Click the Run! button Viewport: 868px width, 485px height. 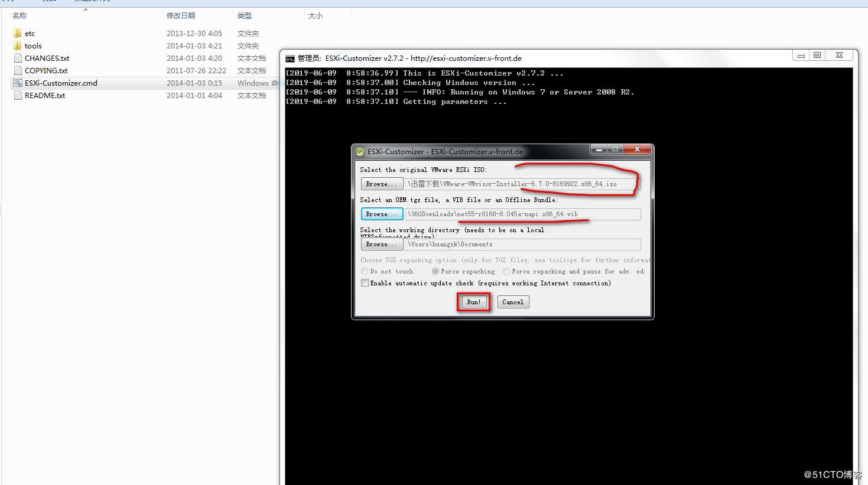tap(473, 302)
